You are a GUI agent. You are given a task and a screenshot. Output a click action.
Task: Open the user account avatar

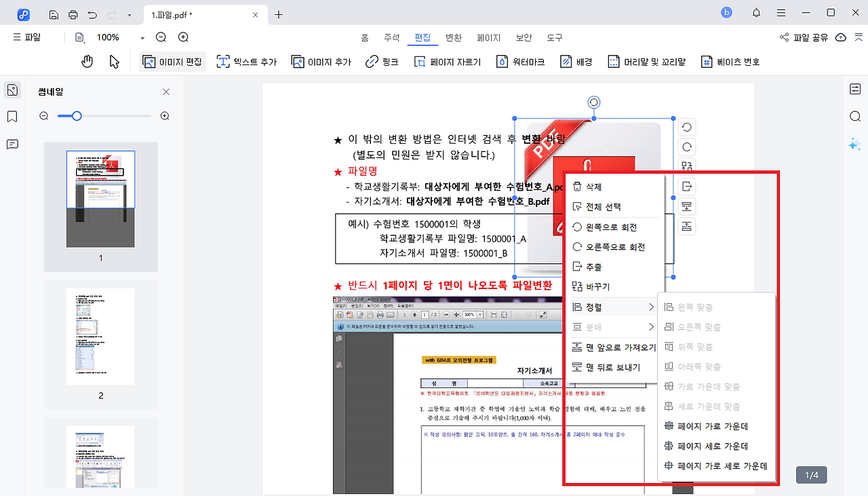point(727,12)
